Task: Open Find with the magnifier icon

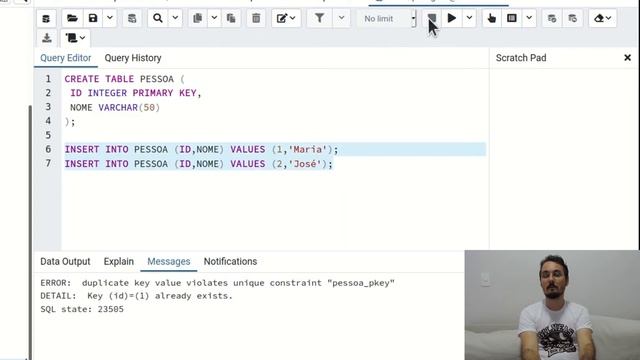Action: (158, 18)
